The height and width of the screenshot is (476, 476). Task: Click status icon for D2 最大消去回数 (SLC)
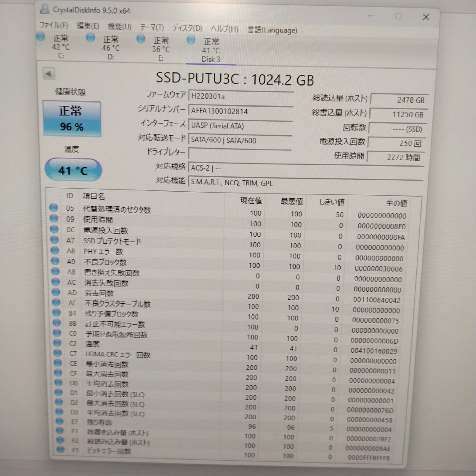coord(59,402)
